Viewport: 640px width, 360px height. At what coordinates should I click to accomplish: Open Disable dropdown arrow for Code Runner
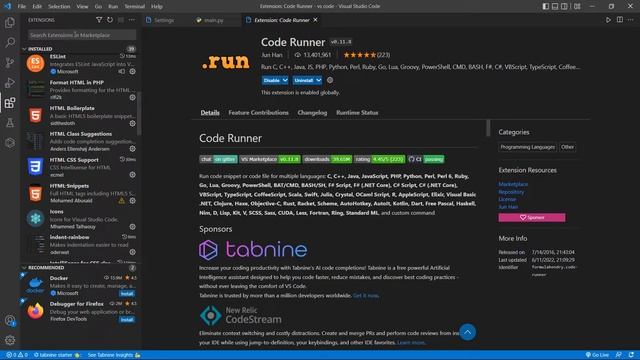click(x=285, y=80)
